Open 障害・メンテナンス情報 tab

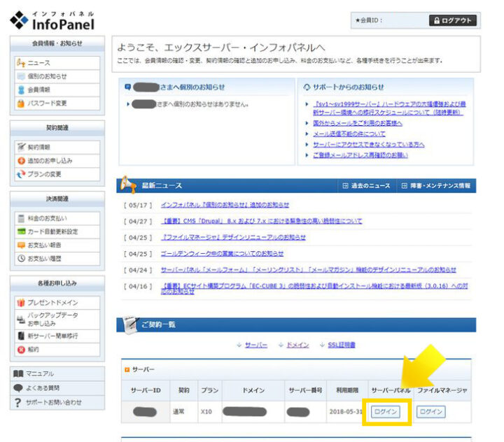[x=437, y=185]
